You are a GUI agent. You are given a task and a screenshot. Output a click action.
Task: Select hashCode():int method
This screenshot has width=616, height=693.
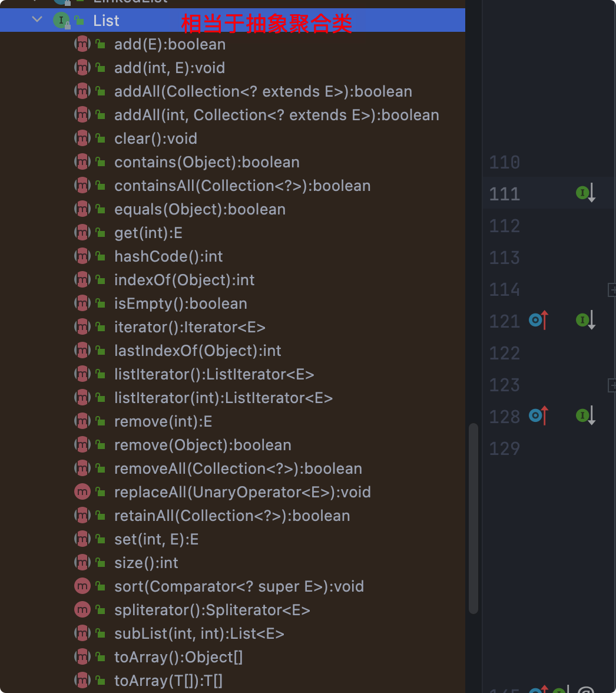pyautogui.click(x=168, y=256)
